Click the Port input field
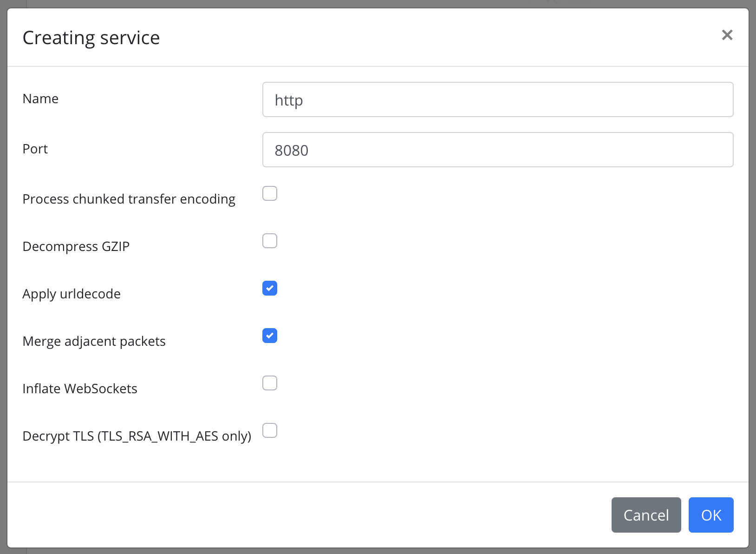The height and width of the screenshot is (554, 756). [497, 149]
